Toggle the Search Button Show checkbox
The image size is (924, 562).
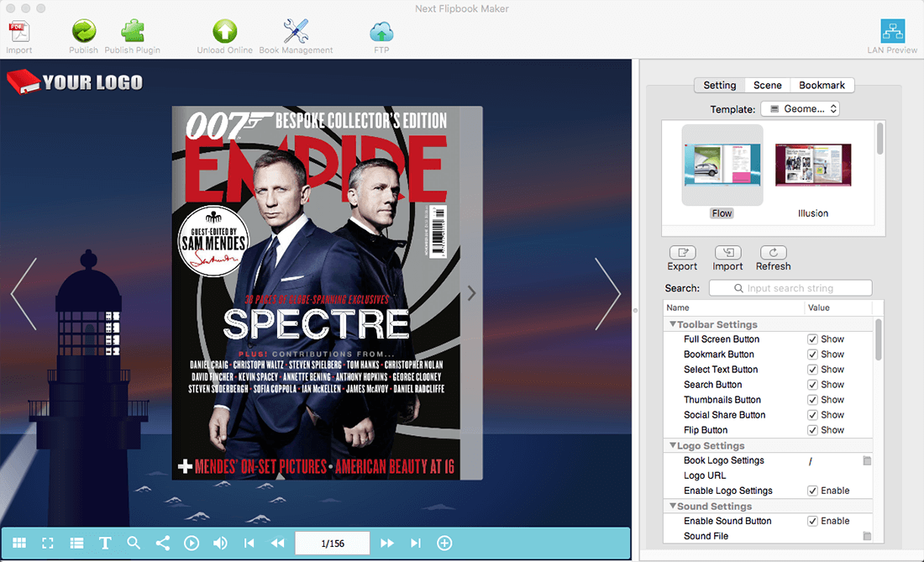coord(812,385)
